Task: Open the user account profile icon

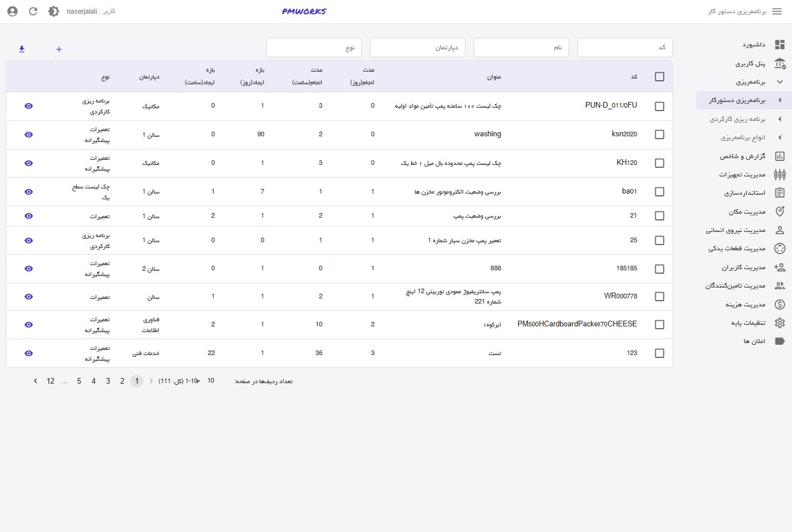Action: (13, 11)
